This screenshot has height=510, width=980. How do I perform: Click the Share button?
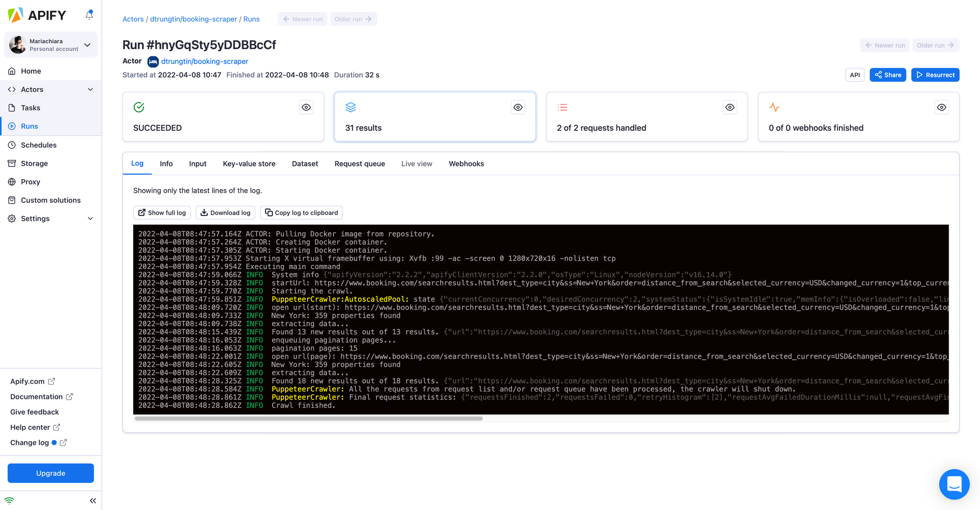(x=887, y=75)
